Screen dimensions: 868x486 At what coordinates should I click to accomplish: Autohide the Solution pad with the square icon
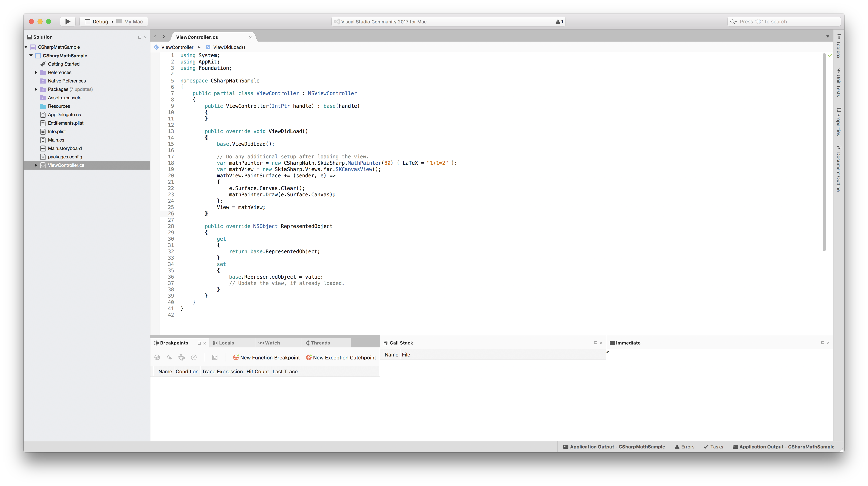pyautogui.click(x=139, y=37)
